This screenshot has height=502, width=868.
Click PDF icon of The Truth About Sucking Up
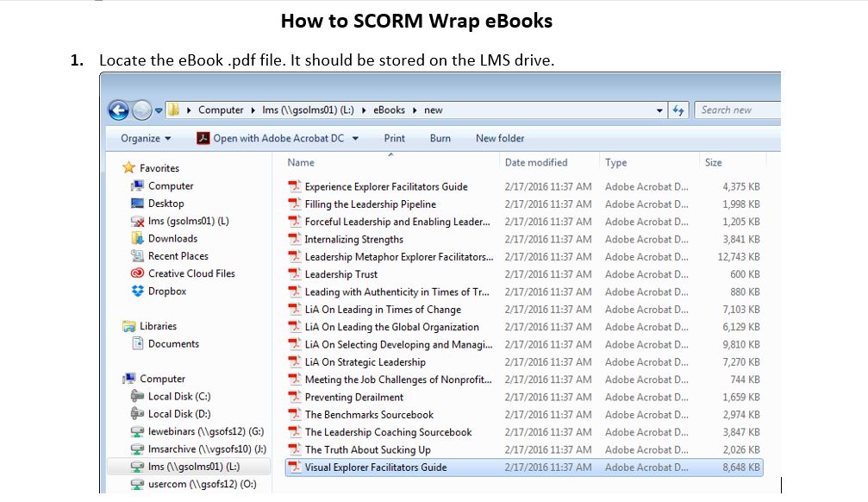tap(295, 449)
